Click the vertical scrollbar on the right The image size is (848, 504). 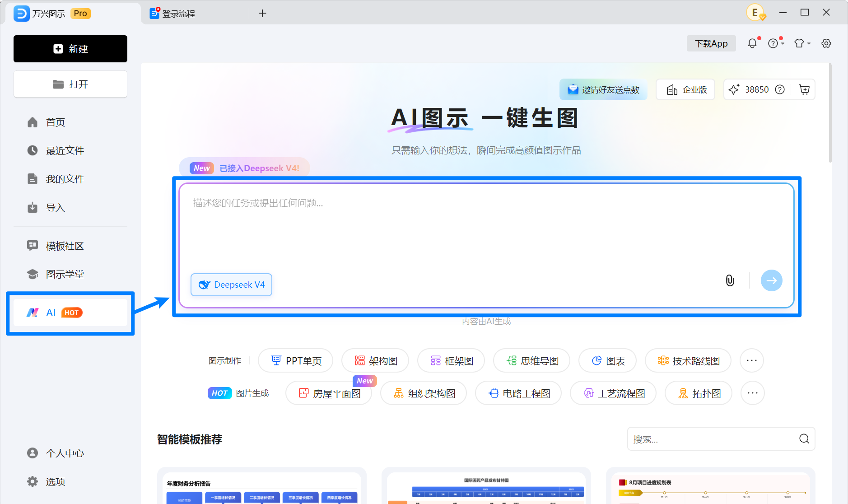tap(830, 113)
